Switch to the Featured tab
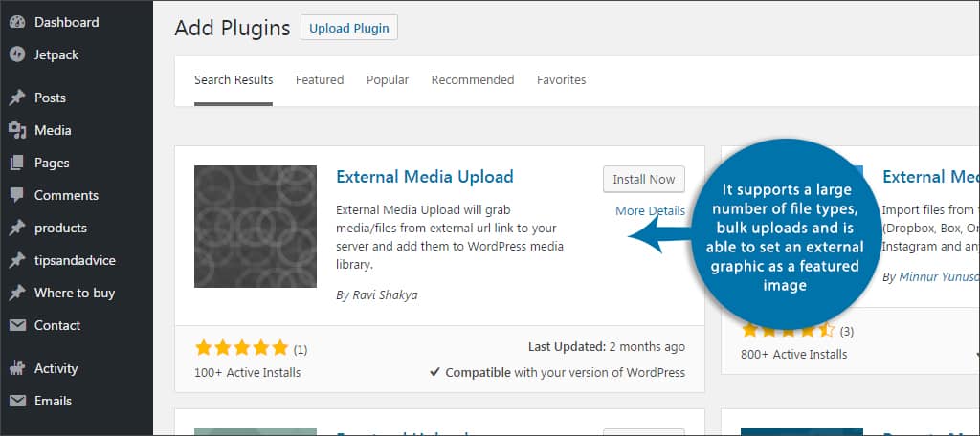Viewport: 980px width, 436px height. tap(320, 80)
